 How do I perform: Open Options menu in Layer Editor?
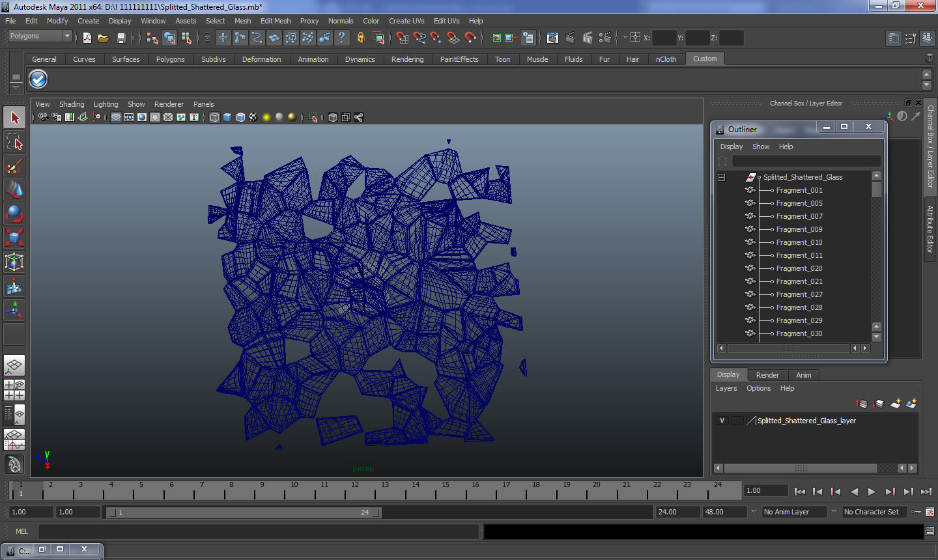(x=759, y=388)
